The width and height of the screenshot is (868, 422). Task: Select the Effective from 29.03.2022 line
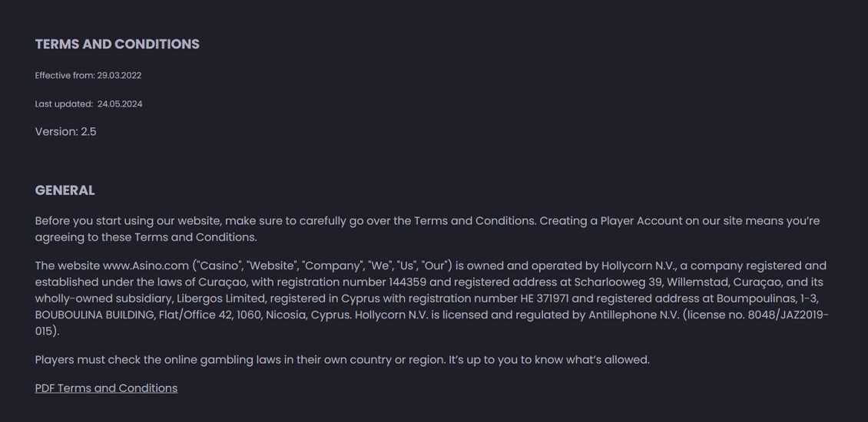[x=88, y=76]
